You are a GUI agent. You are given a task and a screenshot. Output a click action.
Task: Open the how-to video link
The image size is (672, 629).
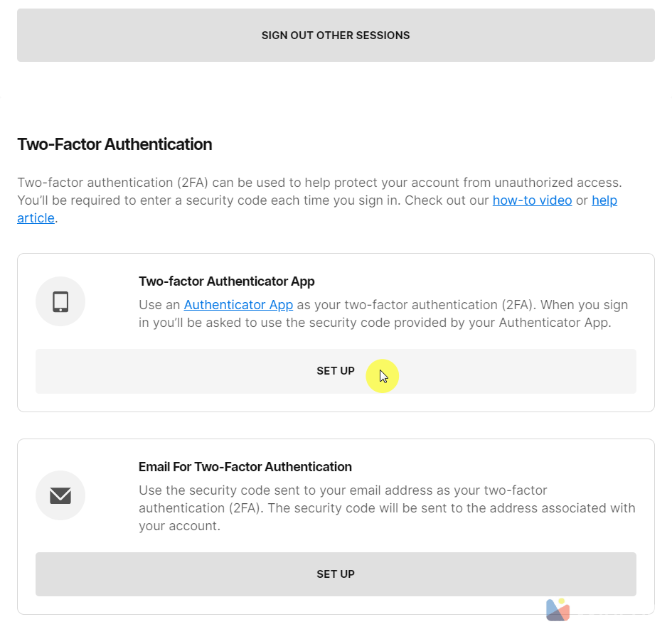point(532,200)
